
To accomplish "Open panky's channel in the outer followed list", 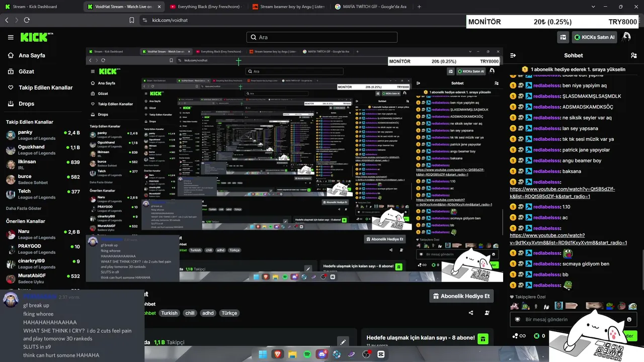I will tap(43, 135).
